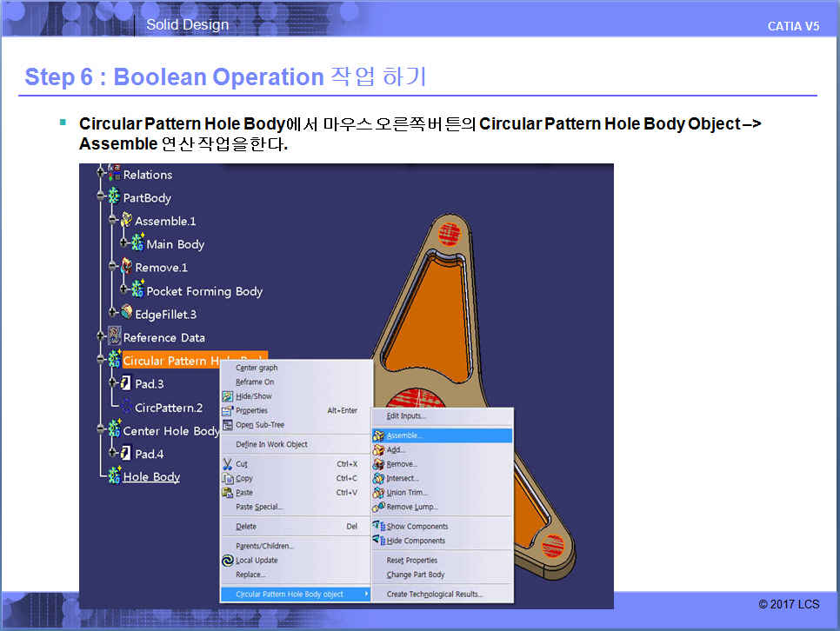The width and height of the screenshot is (840, 631).
Task: Toggle Hide/Show in the context menu
Action: 253,396
